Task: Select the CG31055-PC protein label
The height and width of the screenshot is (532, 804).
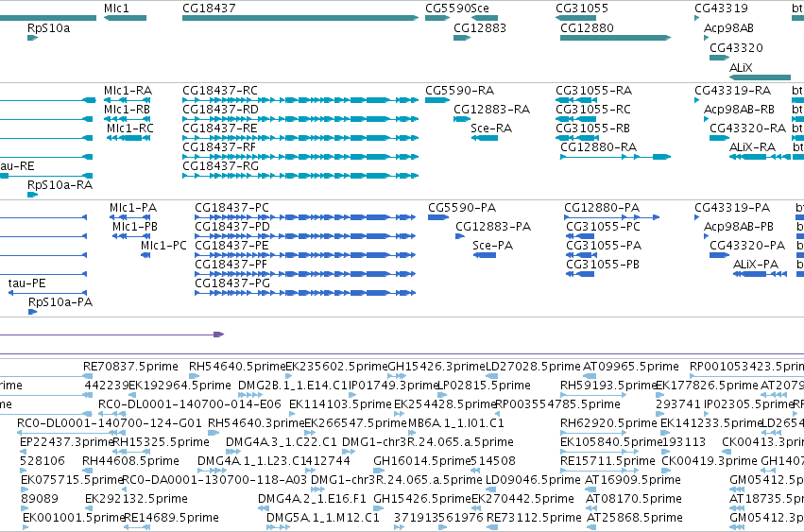Action: (603, 227)
